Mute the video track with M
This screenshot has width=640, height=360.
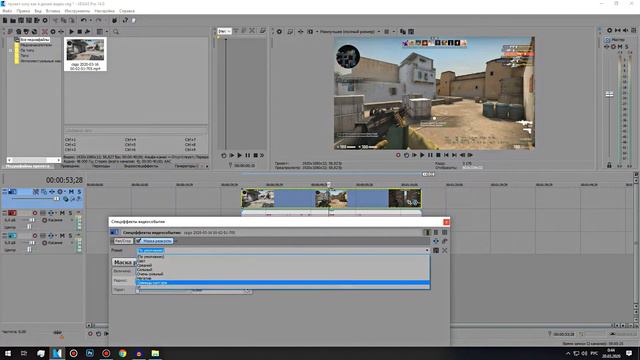(x=71, y=191)
